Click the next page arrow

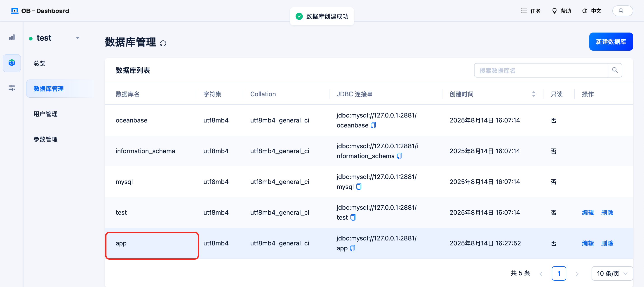pos(577,273)
